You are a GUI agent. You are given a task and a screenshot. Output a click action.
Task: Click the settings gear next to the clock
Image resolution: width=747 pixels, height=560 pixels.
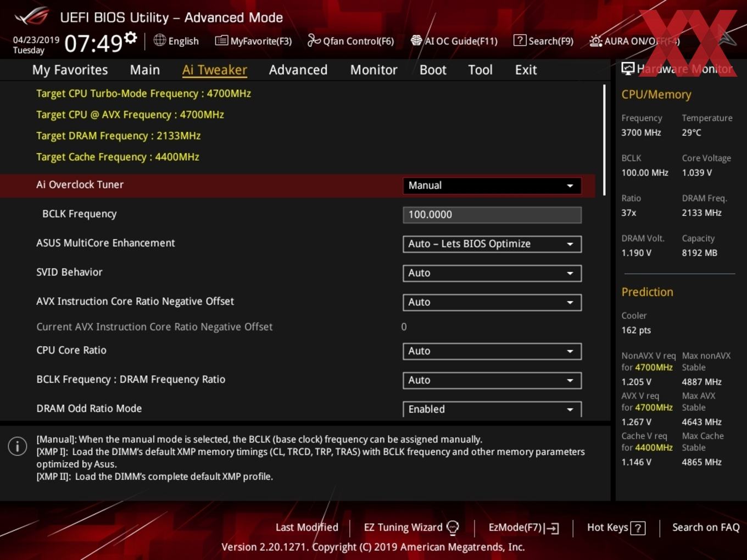click(130, 37)
